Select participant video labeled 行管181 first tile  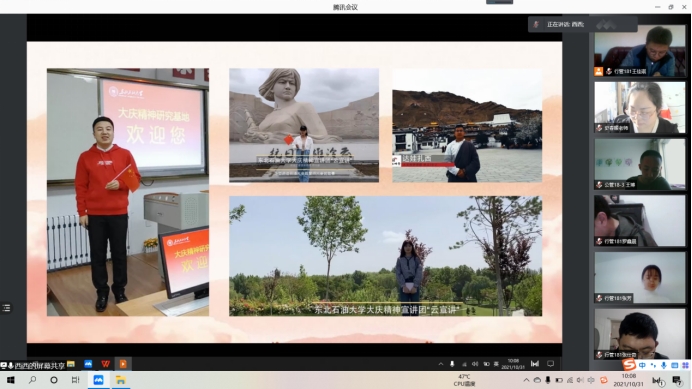coord(640,51)
